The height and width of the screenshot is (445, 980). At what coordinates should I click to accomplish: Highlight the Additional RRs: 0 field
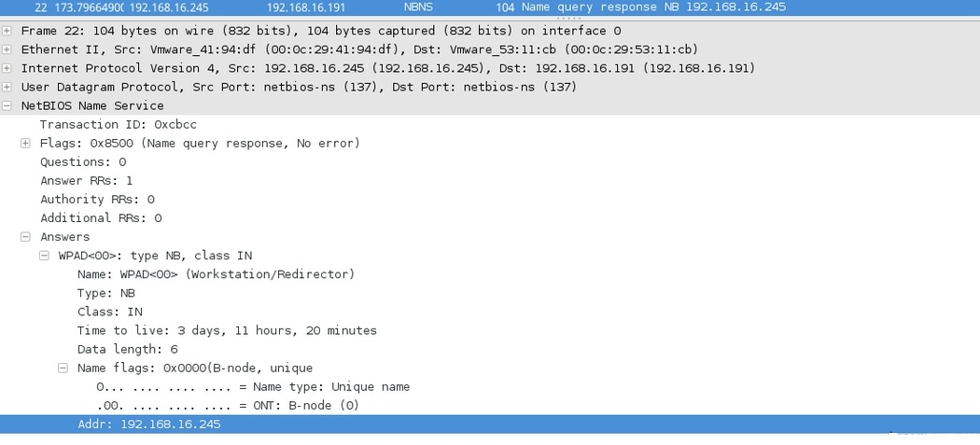click(101, 217)
